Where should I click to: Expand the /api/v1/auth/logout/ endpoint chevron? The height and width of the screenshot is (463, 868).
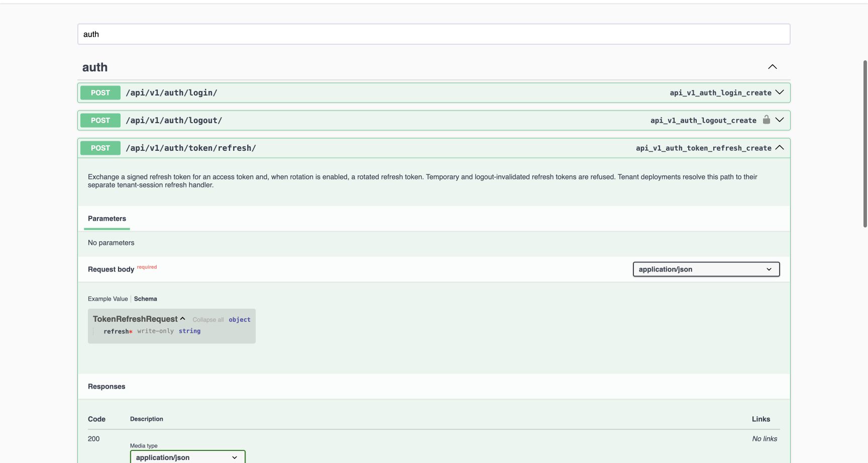(x=780, y=120)
